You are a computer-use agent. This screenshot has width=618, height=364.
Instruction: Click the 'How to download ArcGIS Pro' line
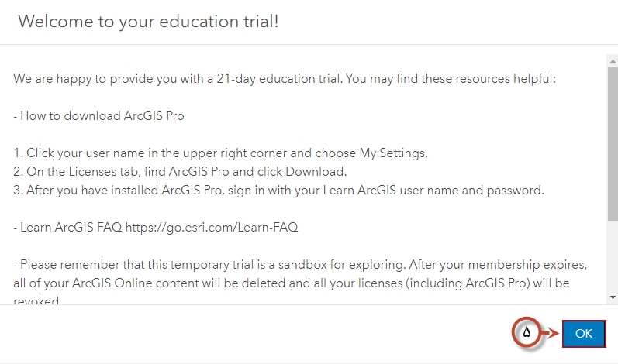(98, 116)
